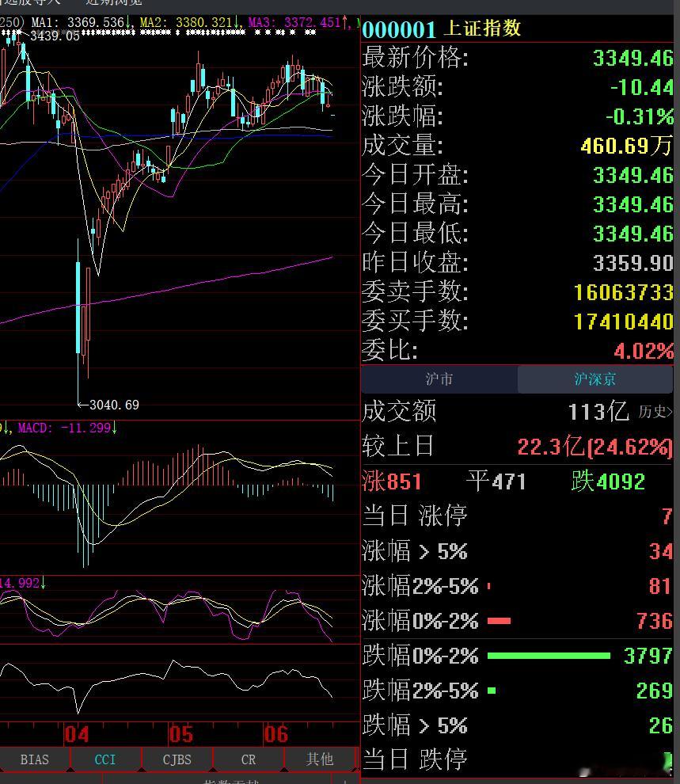Click the 跌幅>5% count 26

pyautogui.click(x=660, y=726)
